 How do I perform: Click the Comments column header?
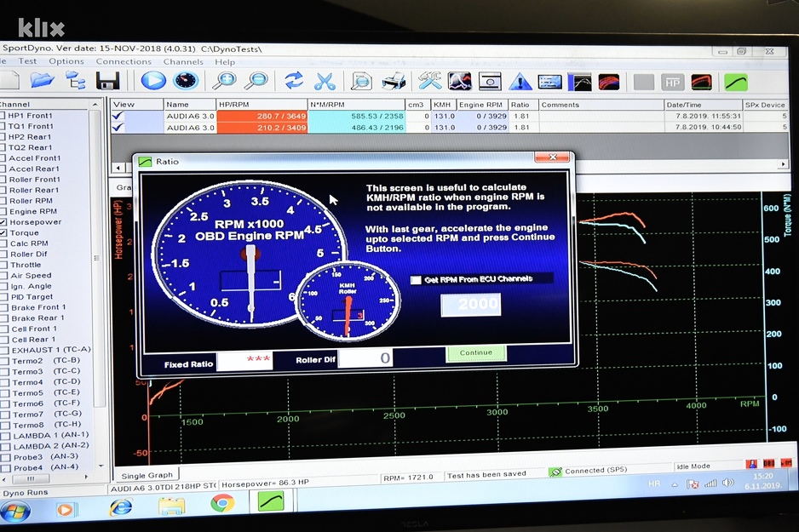pyautogui.click(x=601, y=105)
